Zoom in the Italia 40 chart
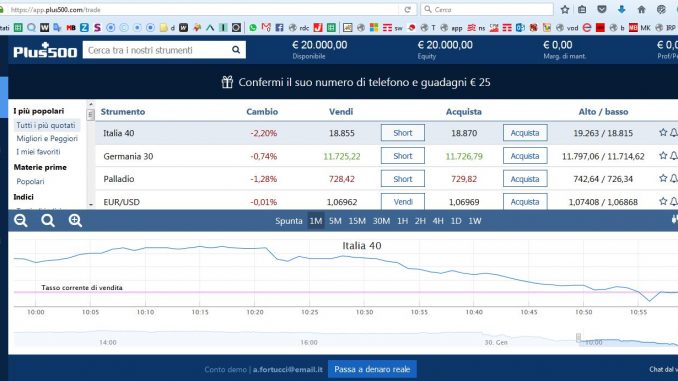Viewport: 678px width, 381px height. pyautogui.click(x=75, y=221)
